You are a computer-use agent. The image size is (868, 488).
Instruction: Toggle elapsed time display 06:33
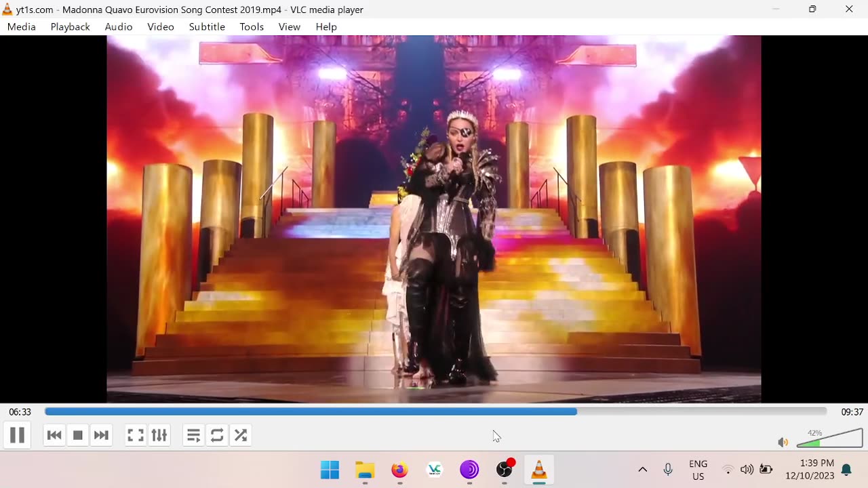tap(20, 412)
